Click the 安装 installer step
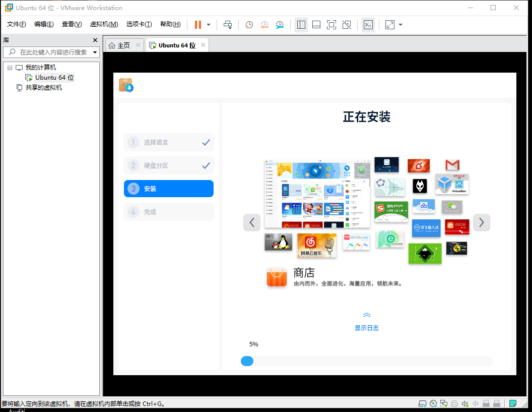Image resolution: width=532 pixels, height=412 pixels. pos(169,189)
